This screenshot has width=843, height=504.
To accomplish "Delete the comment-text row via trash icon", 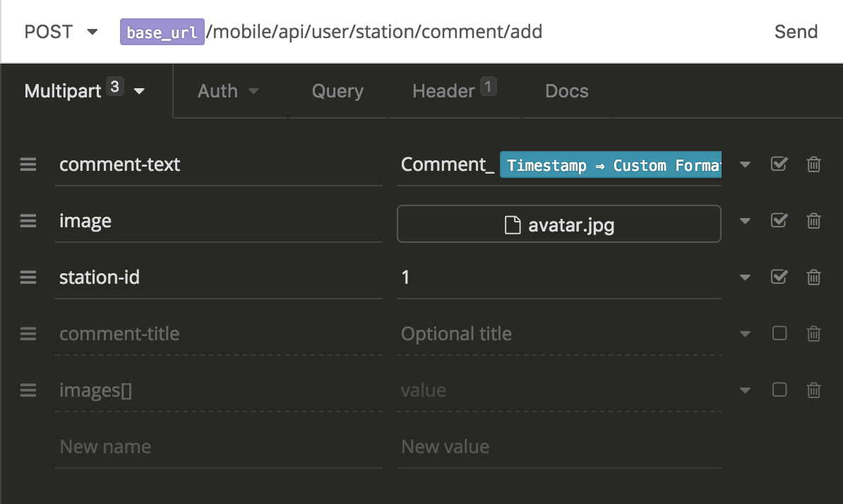I will (x=813, y=164).
